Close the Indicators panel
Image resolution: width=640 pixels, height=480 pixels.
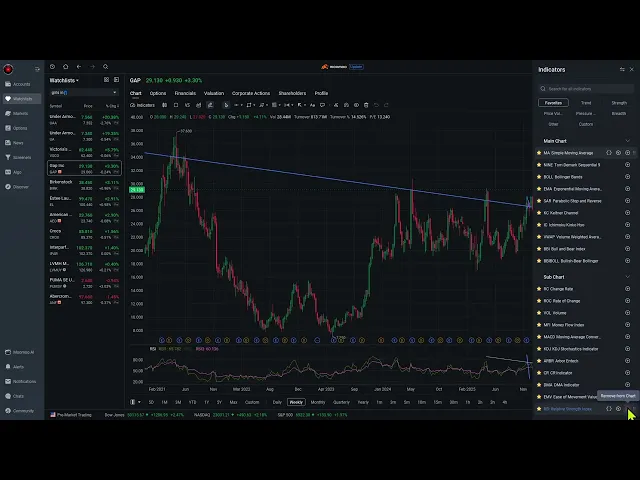(632, 70)
